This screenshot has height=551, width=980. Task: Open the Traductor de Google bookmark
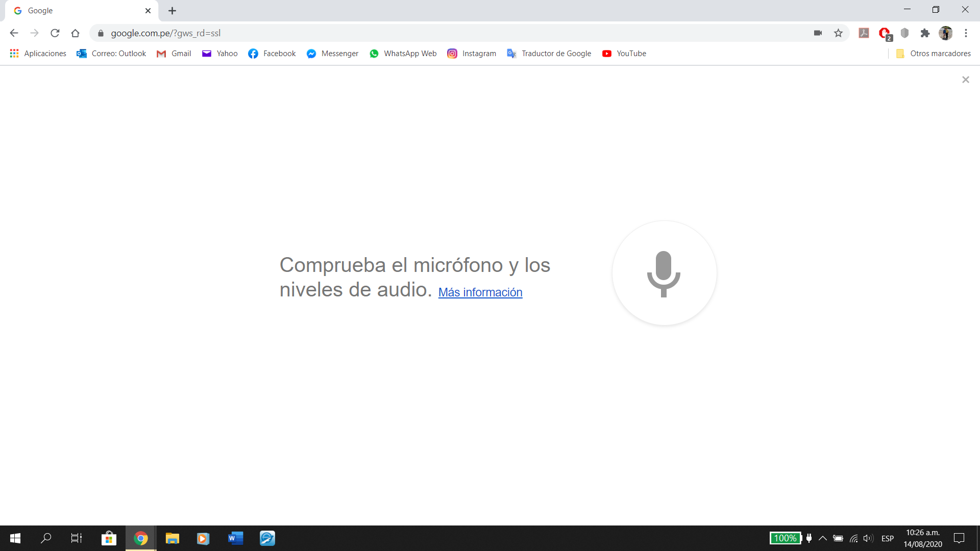click(549, 54)
